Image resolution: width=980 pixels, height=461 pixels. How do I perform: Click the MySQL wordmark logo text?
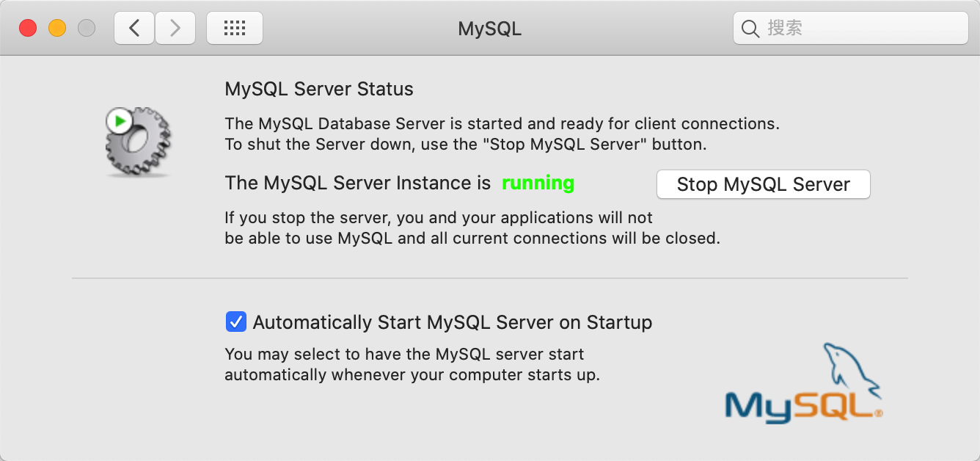802,406
